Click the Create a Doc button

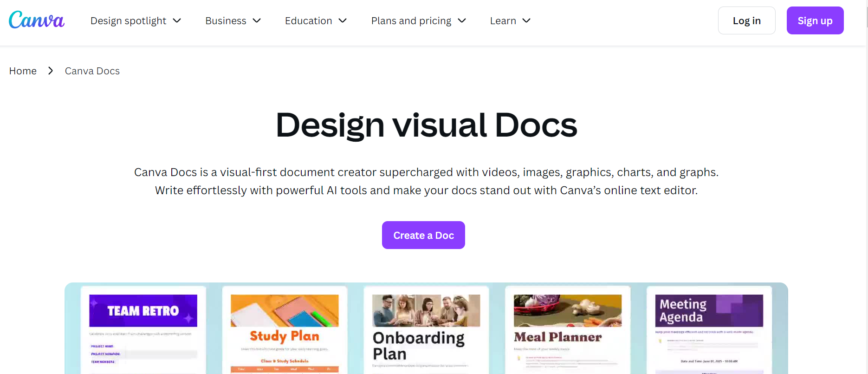(423, 235)
